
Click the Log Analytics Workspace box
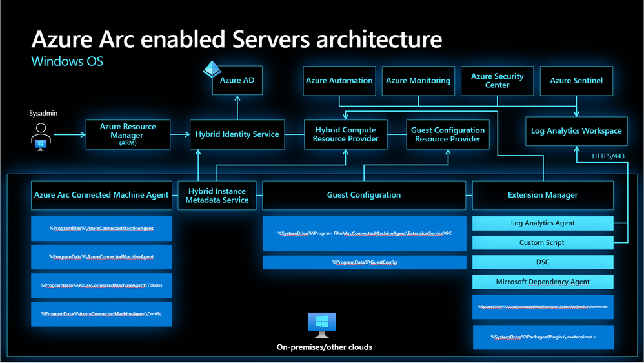tap(576, 131)
